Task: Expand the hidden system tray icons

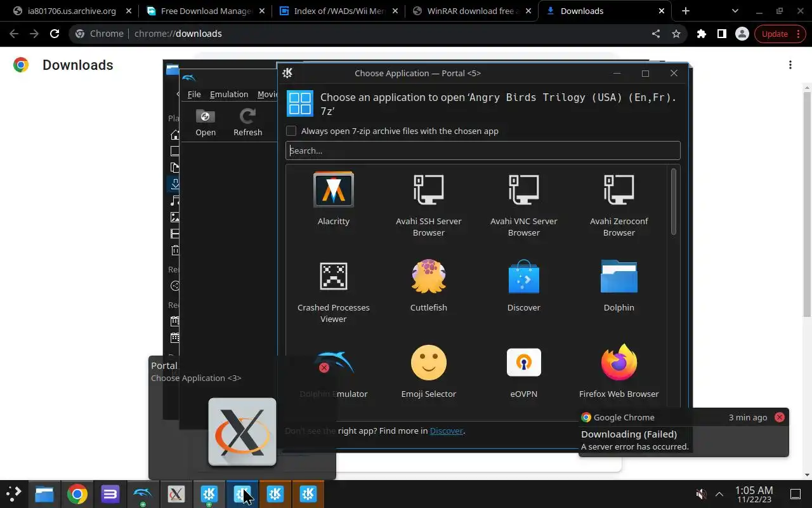Action: point(719,494)
